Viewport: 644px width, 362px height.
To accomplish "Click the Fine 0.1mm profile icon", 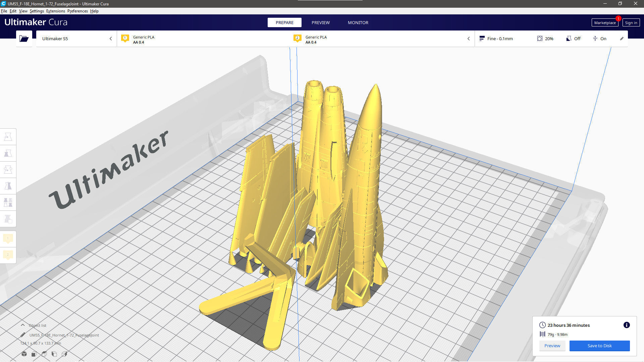I will pyautogui.click(x=482, y=39).
